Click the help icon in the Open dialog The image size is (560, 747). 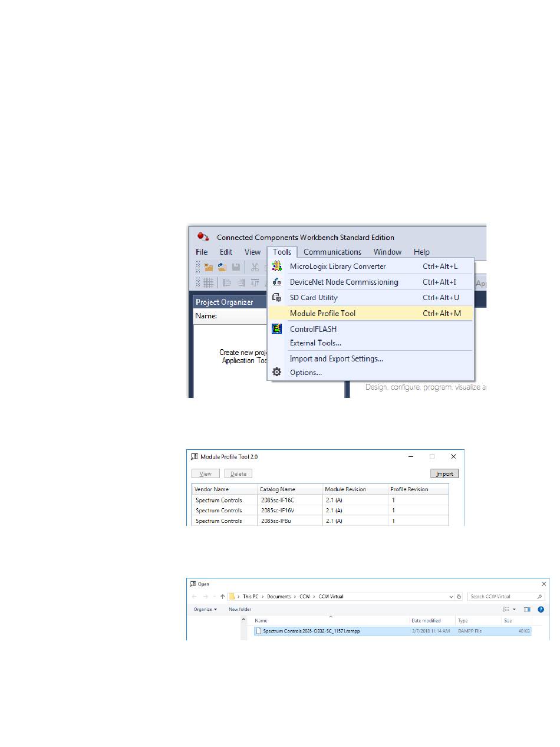pos(541,610)
